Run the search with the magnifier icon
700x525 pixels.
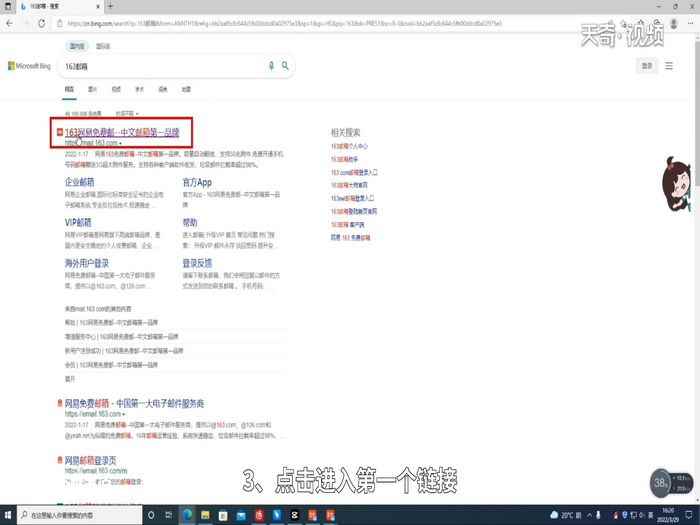(285, 66)
